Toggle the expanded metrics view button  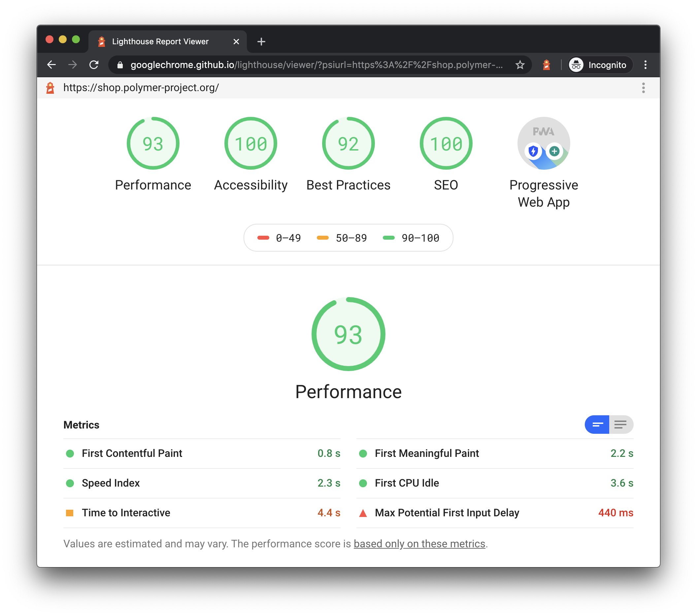pos(620,424)
